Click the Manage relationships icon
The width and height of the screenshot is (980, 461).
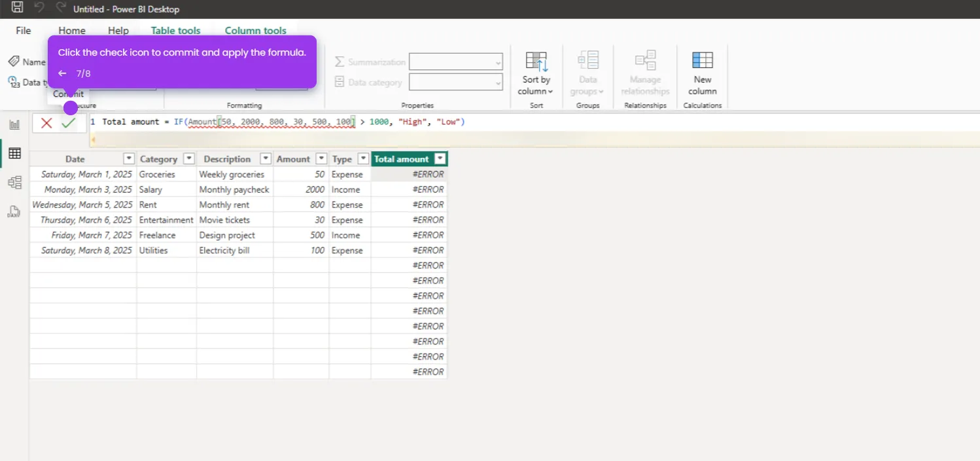tap(646, 60)
